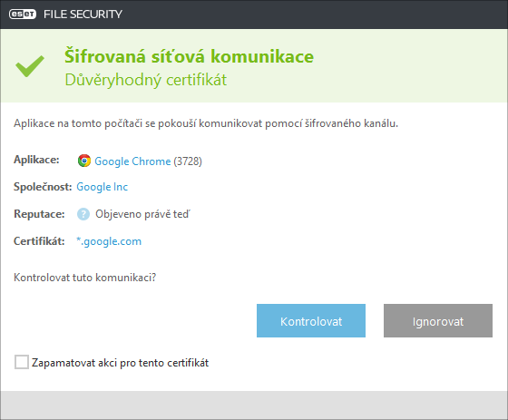Enable Zapamatovat akci pro tento certifikát checkbox

(x=22, y=362)
